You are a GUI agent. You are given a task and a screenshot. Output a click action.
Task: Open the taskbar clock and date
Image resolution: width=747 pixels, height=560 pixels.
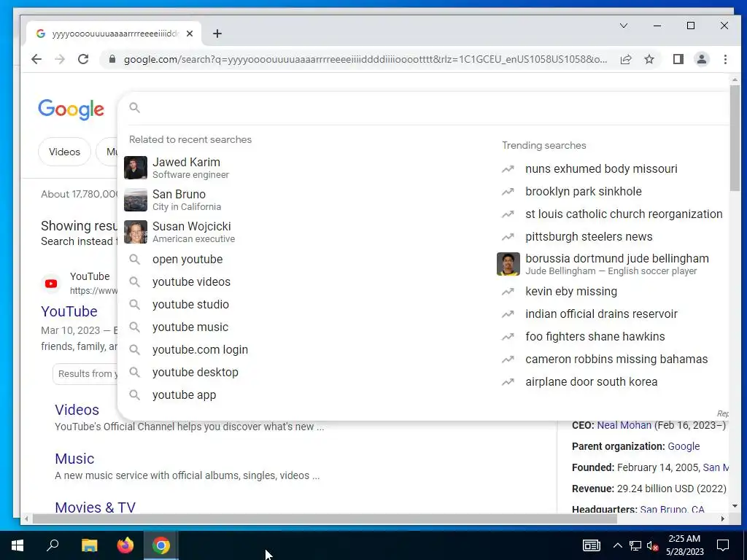pos(684,545)
